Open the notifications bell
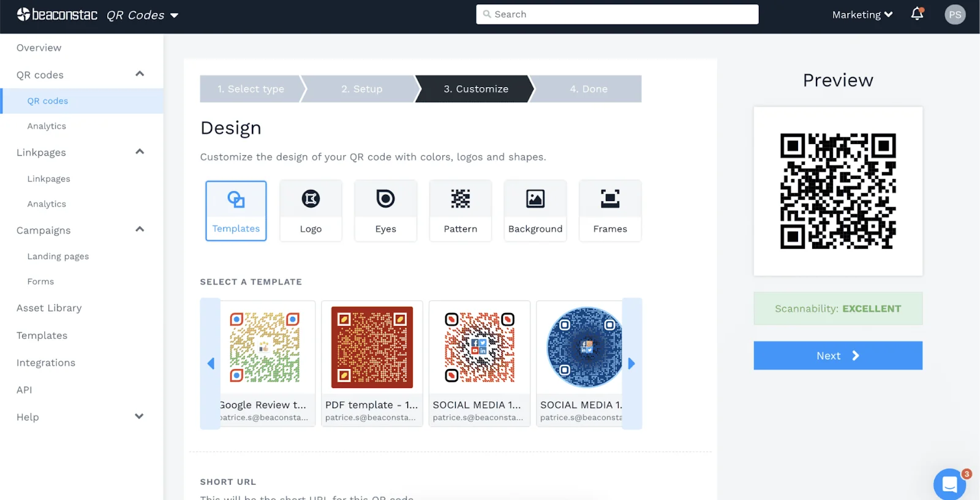 coord(917,14)
